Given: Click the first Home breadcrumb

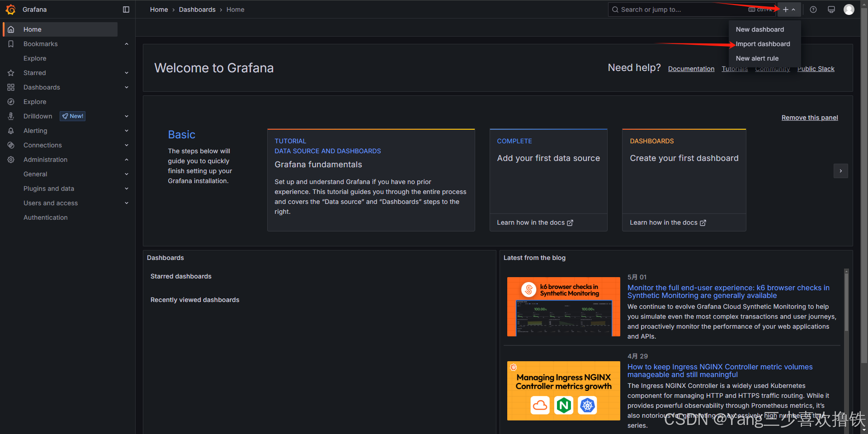Looking at the screenshot, I should click(159, 9).
